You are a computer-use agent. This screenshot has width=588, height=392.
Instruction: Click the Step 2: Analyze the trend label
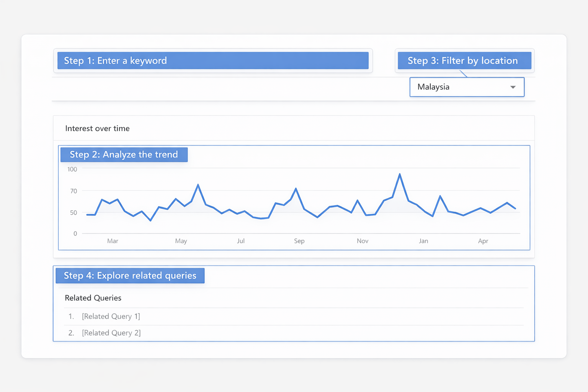(124, 155)
